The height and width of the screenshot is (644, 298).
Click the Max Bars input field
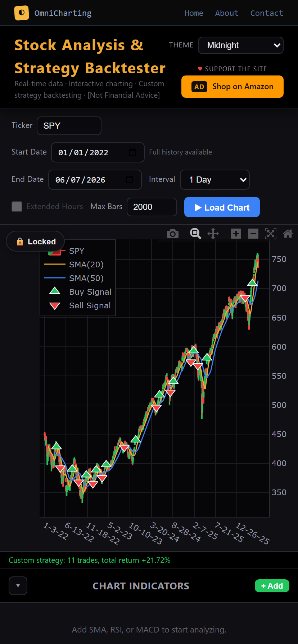(x=152, y=207)
